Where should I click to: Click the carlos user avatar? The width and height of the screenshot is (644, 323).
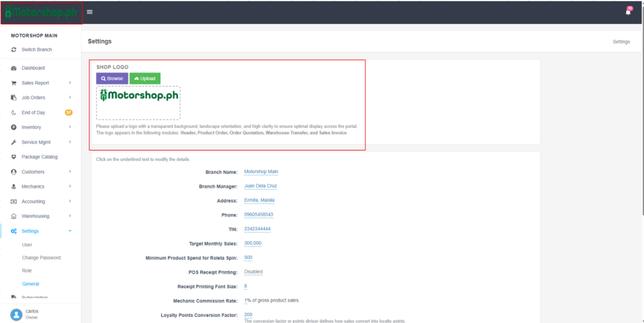coord(16,314)
